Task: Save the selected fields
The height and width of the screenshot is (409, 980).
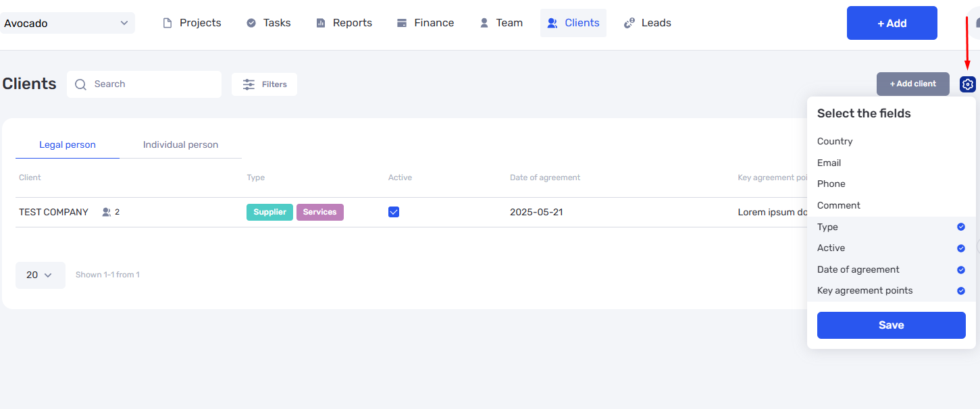Action: pos(891,325)
